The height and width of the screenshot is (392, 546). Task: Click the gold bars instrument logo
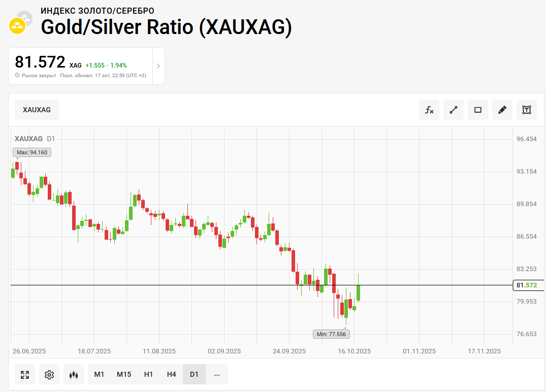click(18, 25)
